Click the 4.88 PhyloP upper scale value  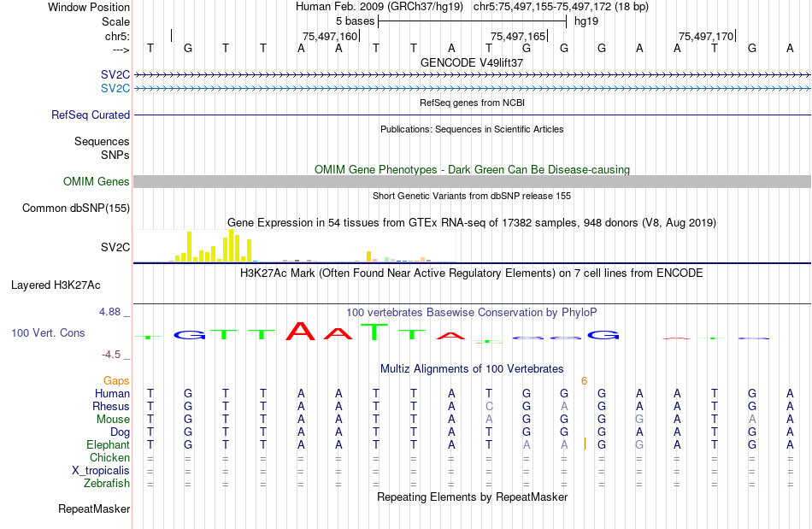coord(109,312)
